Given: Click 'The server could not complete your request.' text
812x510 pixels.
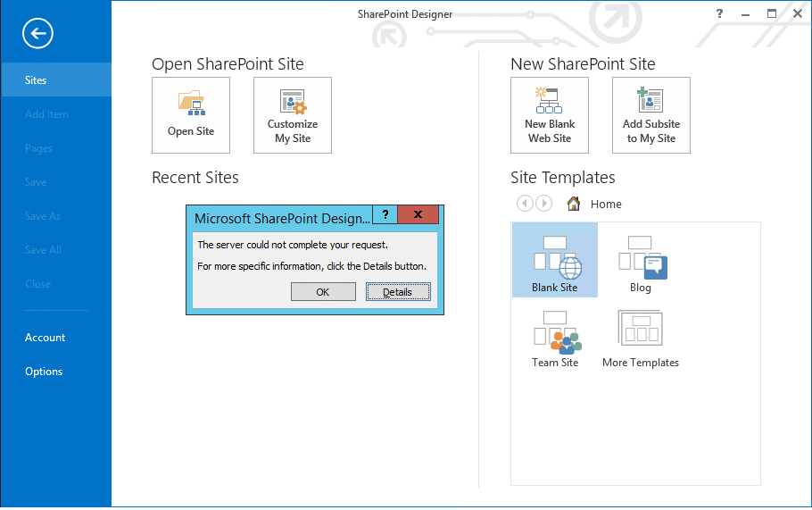Looking at the screenshot, I should (293, 245).
